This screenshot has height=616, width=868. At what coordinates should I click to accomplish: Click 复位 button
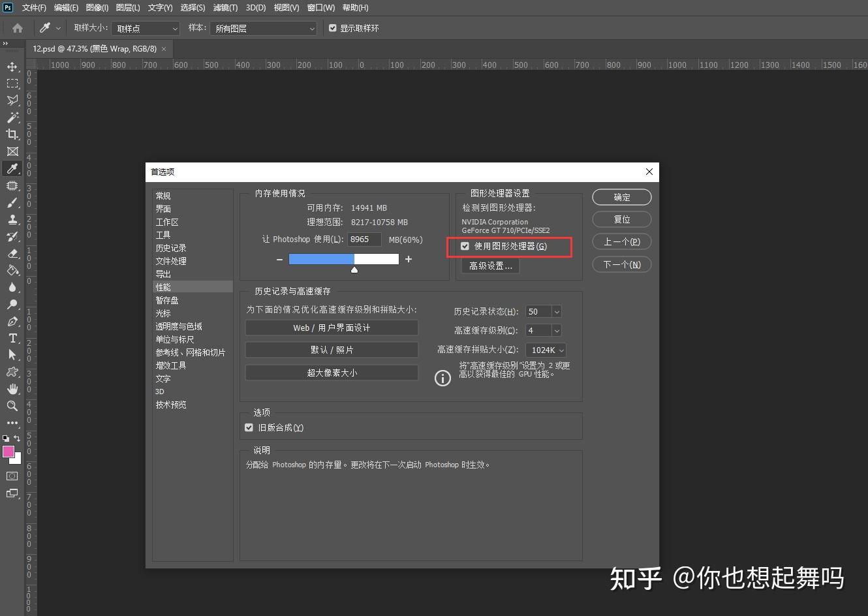coord(622,219)
